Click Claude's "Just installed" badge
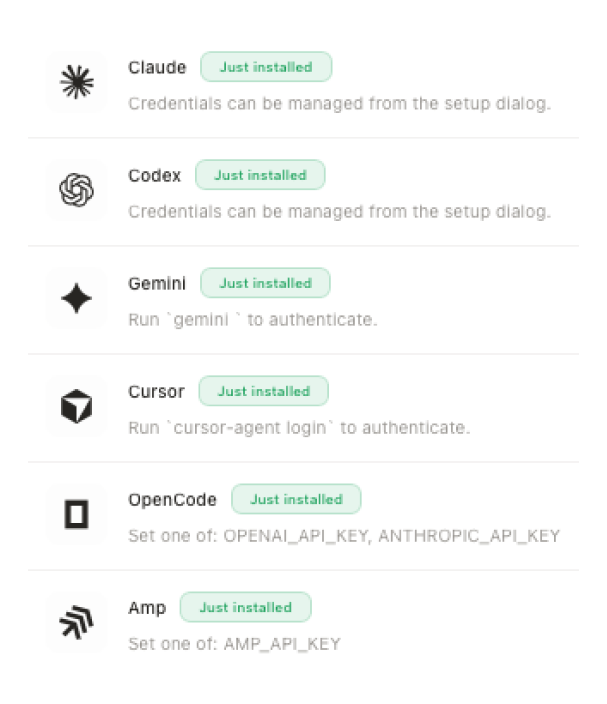Image resolution: width=607 pixels, height=704 pixels. [266, 68]
